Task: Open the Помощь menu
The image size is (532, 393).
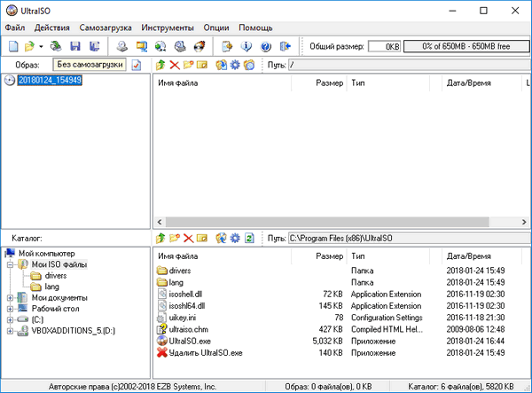Action: click(x=255, y=28)
